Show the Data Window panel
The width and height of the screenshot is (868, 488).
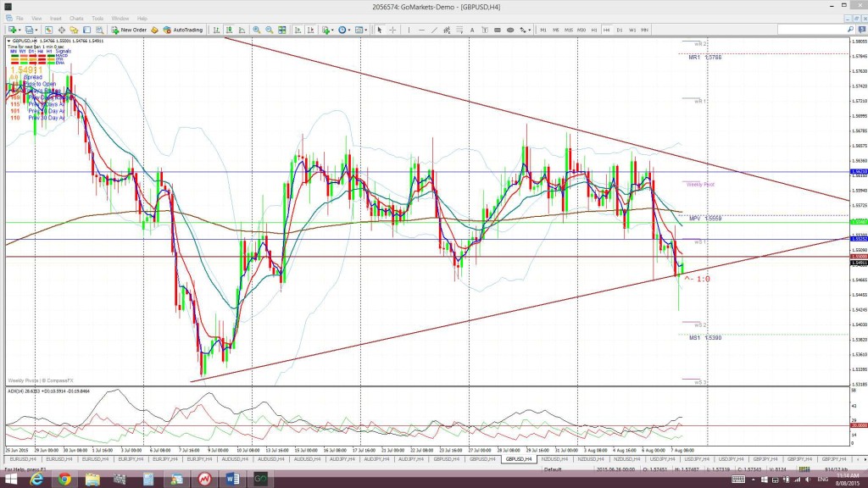click(x=61, y=30)
